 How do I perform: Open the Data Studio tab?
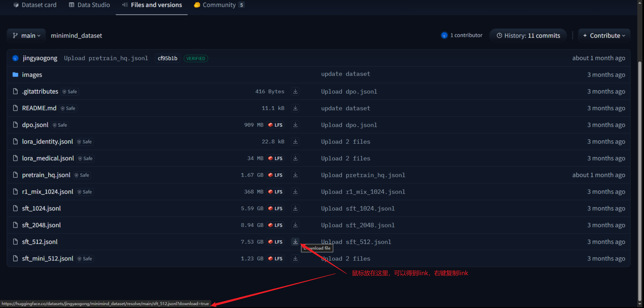point(89,5)
